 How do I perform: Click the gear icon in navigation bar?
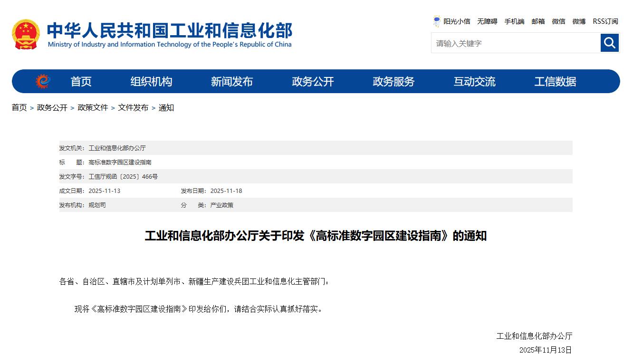pos(43,82)
